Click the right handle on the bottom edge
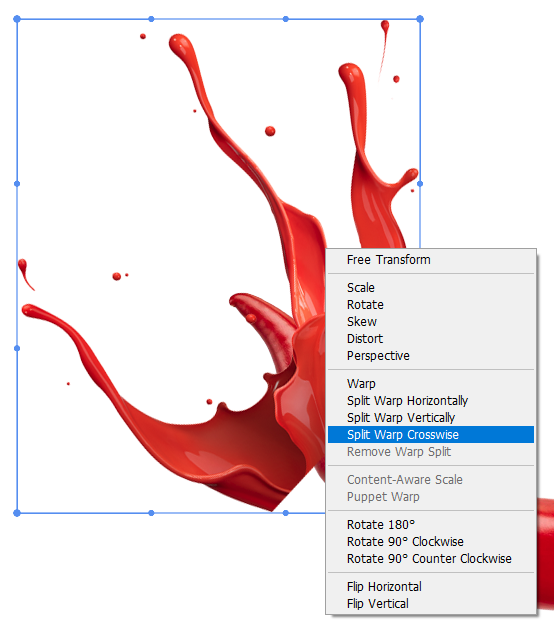The height and width of the screenshot is (629, 554). click(286, 513)
